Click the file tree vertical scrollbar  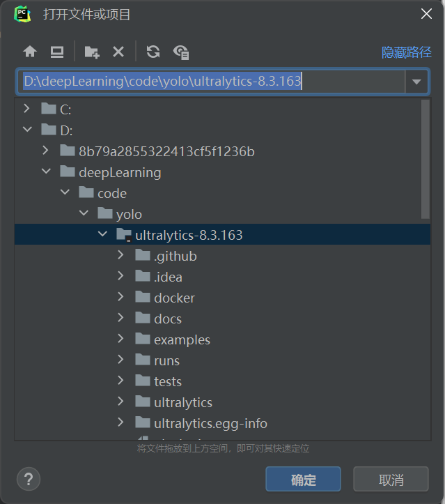(426, 159)
